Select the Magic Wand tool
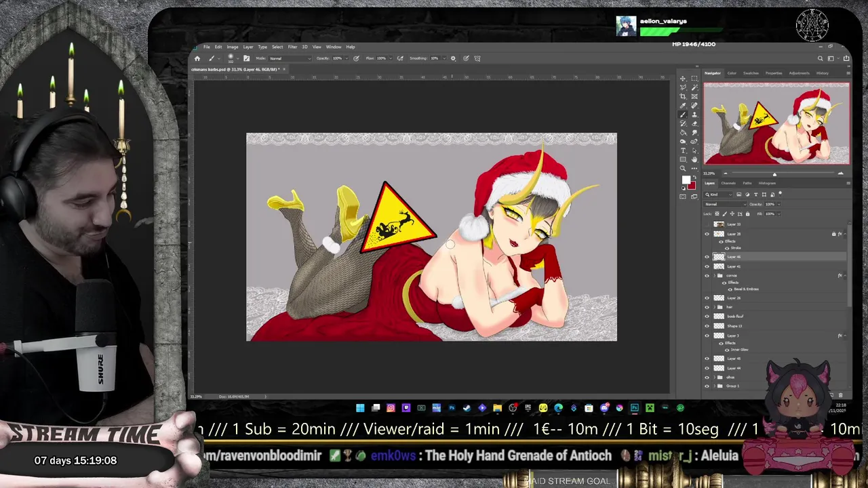Image resolution: width=868 pixels, height=488 pixels. (694, 87)
